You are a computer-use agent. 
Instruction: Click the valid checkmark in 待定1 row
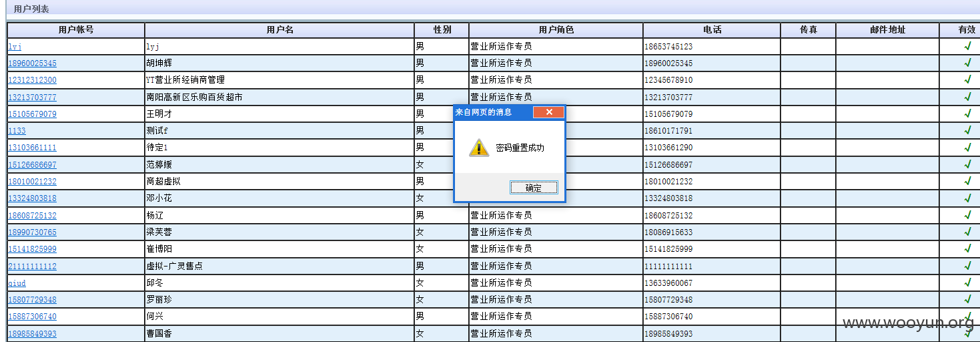coord(967,147)
